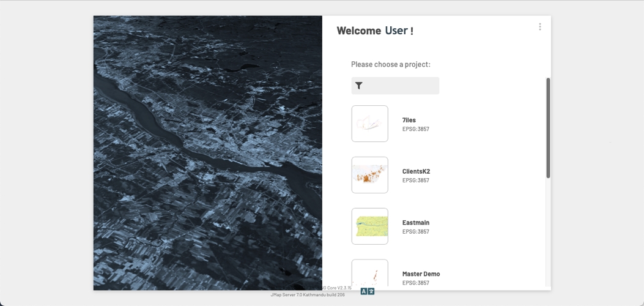Click the funnel filter icon
644x306 pixels.
[359, 86]
